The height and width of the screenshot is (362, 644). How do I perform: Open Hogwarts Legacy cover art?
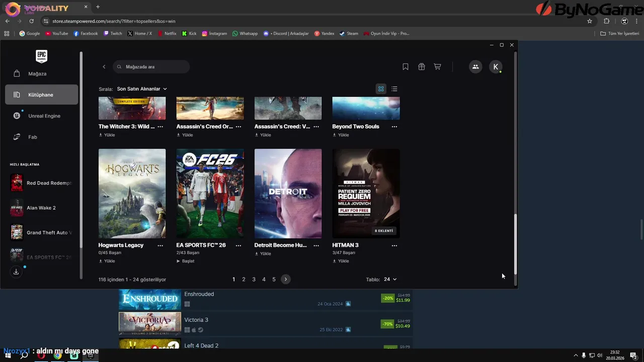(132, 194)
